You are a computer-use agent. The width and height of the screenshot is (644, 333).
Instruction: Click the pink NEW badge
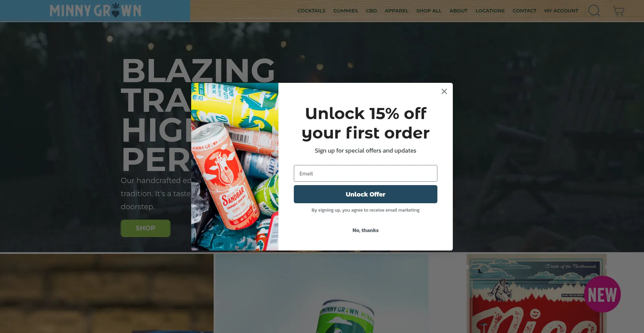[x=602, y=294]
